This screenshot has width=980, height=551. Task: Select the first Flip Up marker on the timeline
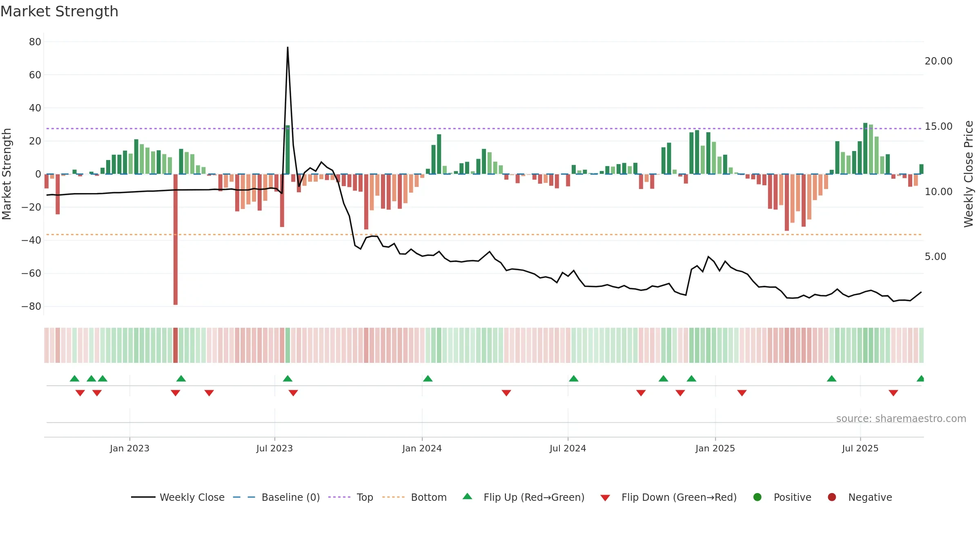[74, 378]
